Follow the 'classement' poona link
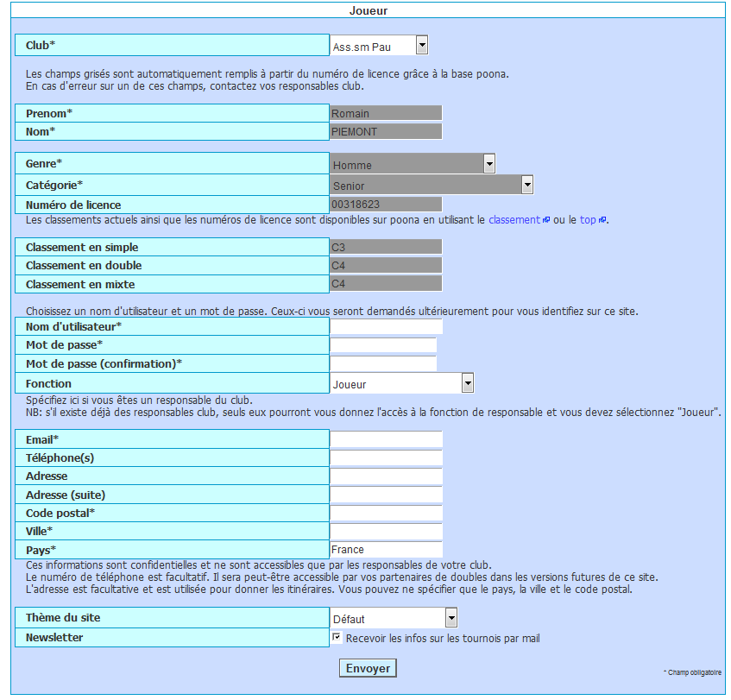This screenshot has height=700, width=731. pos(514,219)
